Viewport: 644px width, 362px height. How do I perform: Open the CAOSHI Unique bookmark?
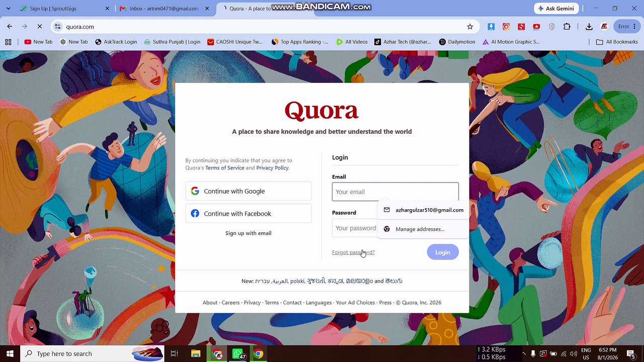coord(235,42)
